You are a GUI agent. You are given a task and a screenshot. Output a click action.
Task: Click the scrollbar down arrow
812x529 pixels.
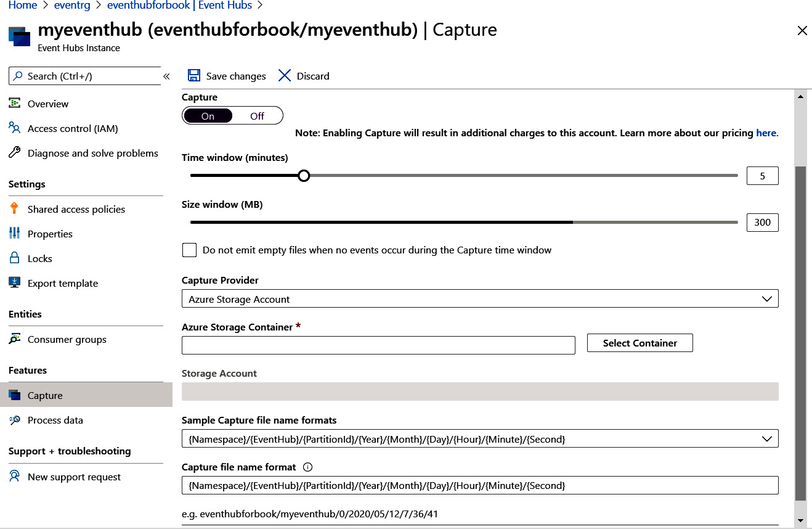pos(800,520)
